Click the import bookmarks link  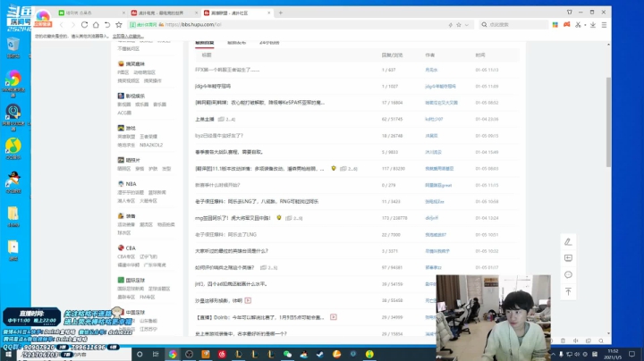[x=128, y=36]
